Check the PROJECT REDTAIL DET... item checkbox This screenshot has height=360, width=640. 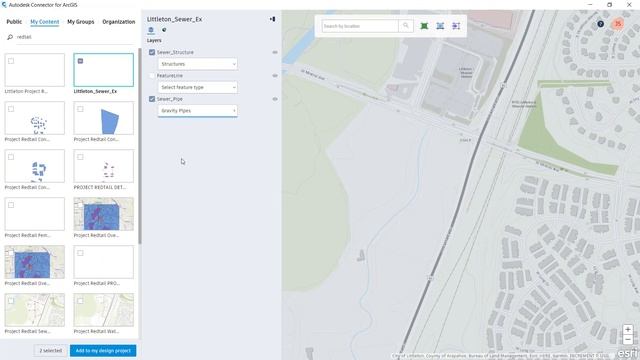pyautogui.click(x=80, y=157)
